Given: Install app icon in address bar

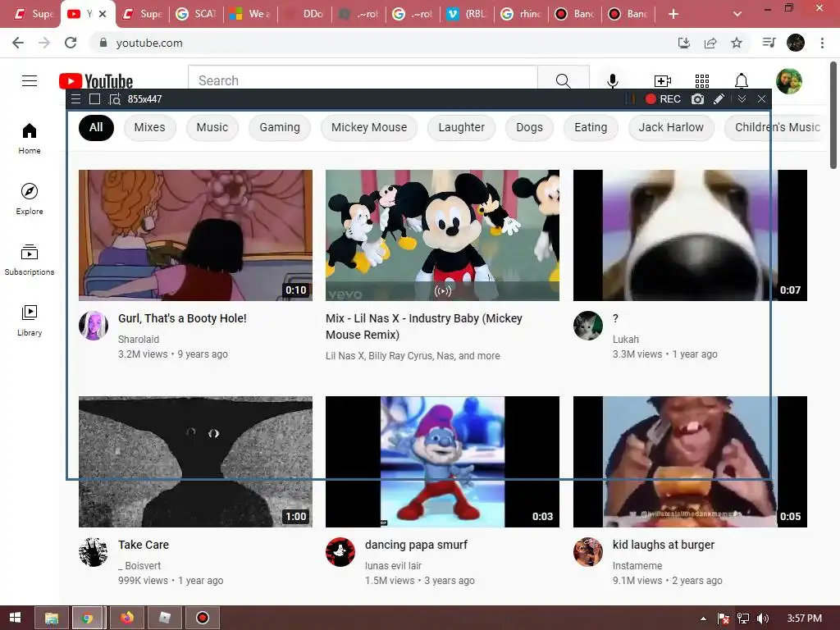Looking at the screenshot, I should coord(684,43).
